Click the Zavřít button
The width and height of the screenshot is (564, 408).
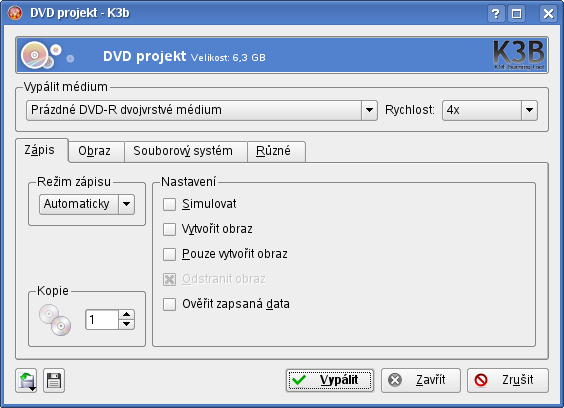coord(421,380)
